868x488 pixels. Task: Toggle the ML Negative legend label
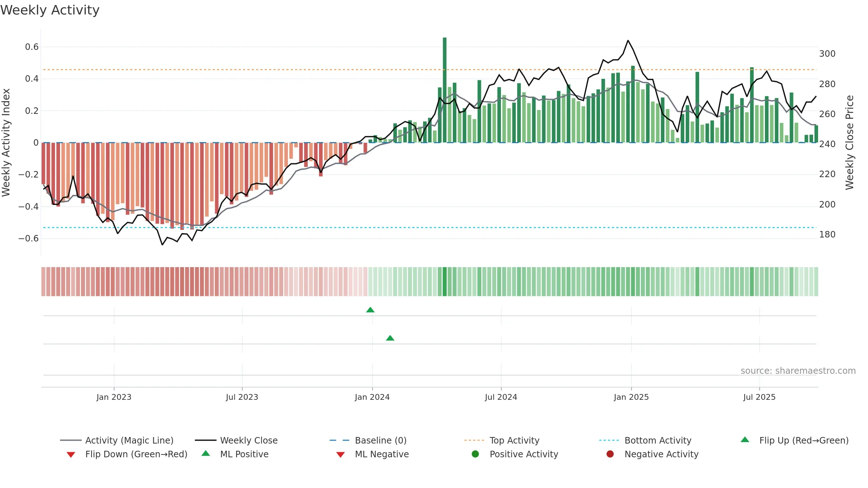(x=382, y=454)
